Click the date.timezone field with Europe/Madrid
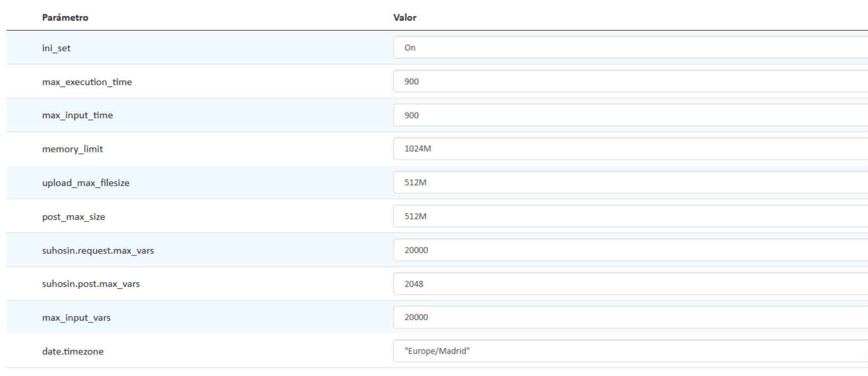Image resolution: width=868 pixels, height=376 pixels. 631,351
